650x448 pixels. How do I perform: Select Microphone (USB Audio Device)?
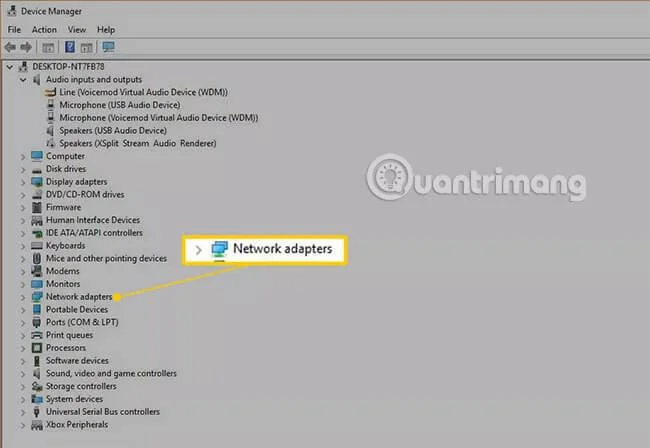point(120,105)
